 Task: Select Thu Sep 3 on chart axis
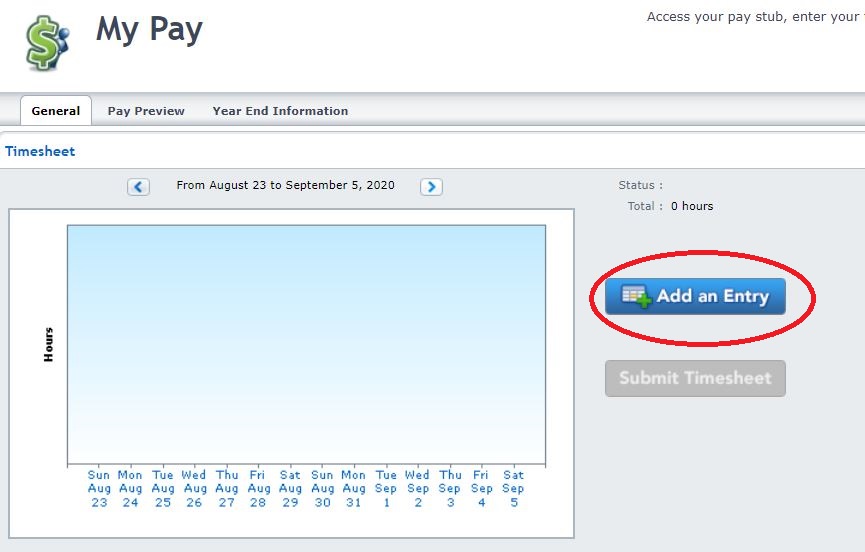pos(450,489)
